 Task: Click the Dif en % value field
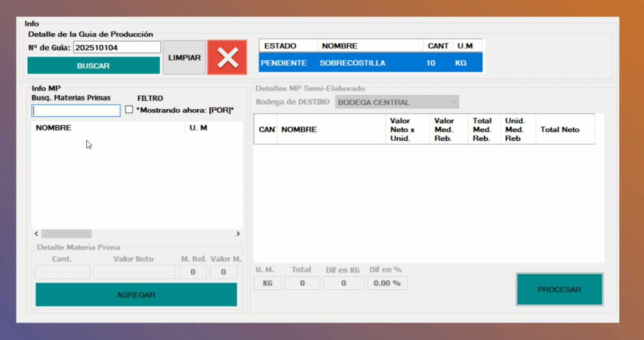pos(387,283)
